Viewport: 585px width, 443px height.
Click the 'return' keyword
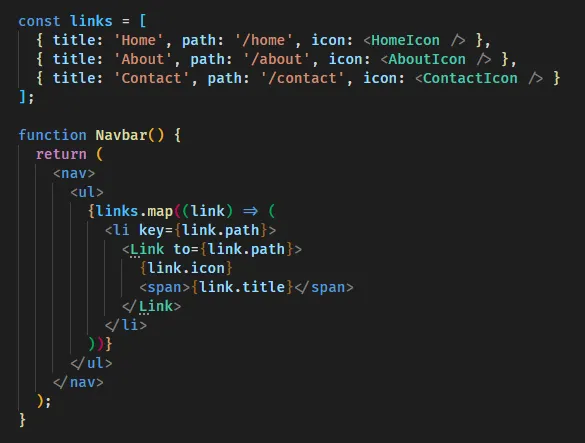click(61, 154)
